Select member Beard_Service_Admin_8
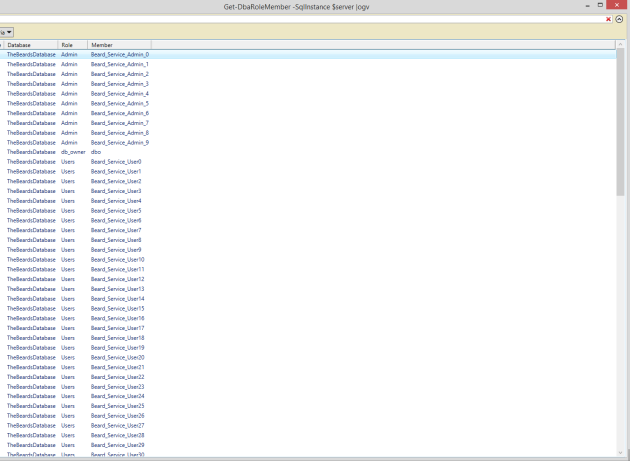630x461 pixels. point(120,133)
